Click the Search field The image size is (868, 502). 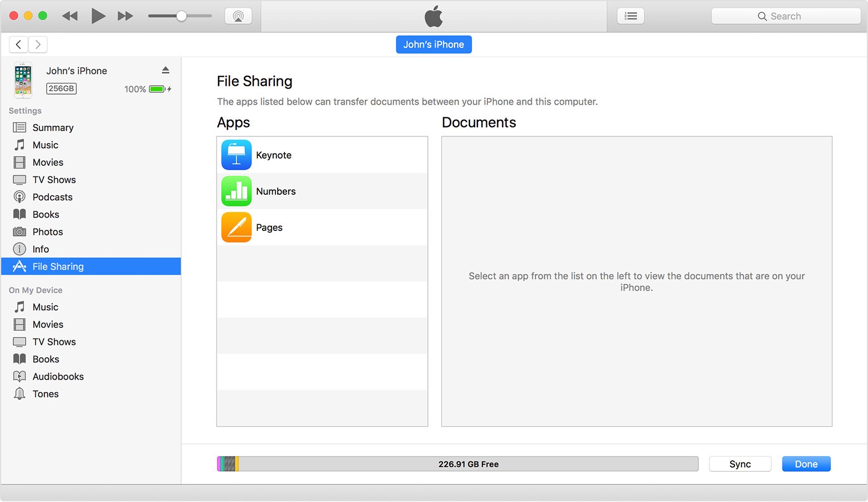(x=786, y=16)
